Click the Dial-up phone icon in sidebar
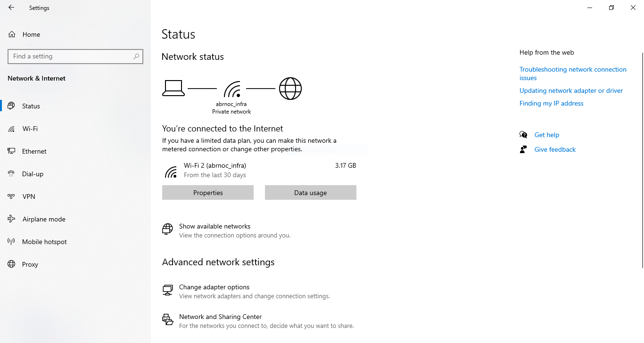This screenshot has height=343, width=644. point(12,174)
